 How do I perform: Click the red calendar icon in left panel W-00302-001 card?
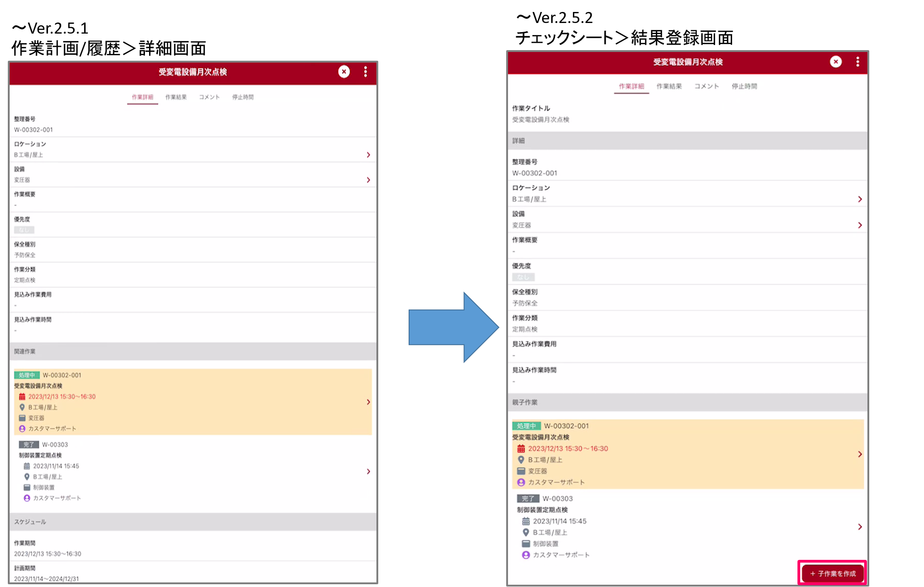point(22,397)
